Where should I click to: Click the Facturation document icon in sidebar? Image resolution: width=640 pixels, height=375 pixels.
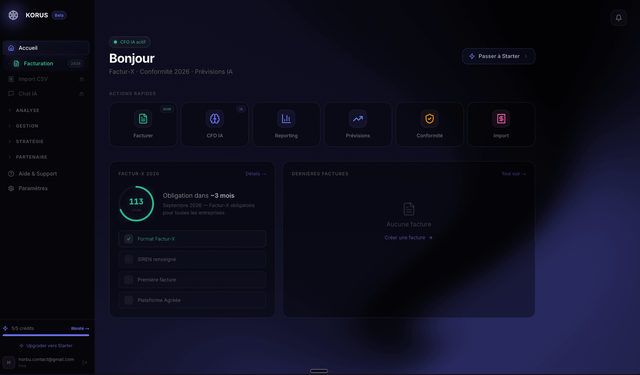16,64
